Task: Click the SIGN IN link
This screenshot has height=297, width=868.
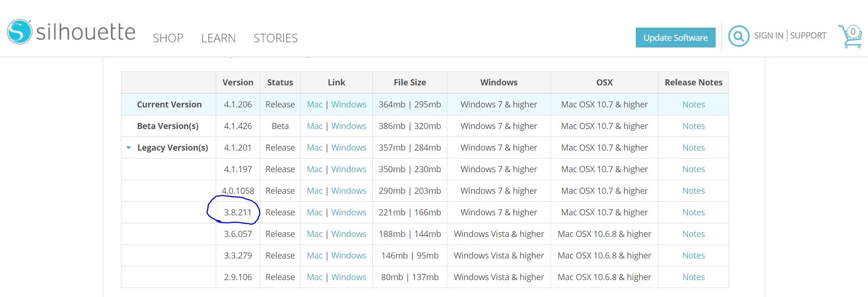Action: click(769, 36)
